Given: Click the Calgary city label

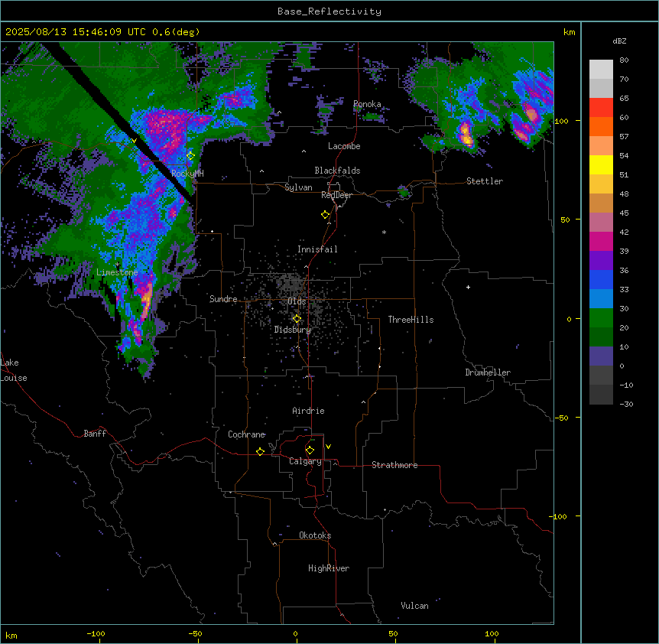Looking at the screenshot, I should click(305, 461).
